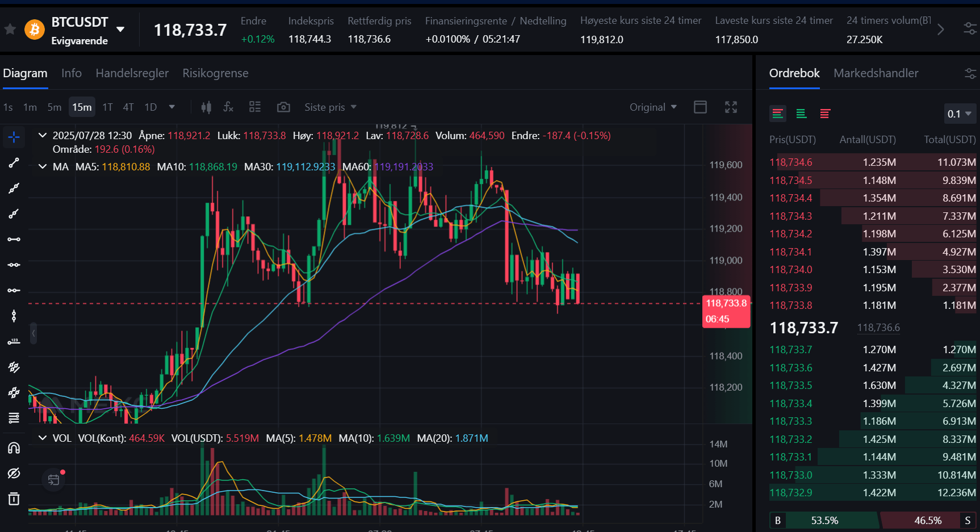Viewport: 980px width, 532px height.
Task: Click the favorite star next to BTCUSDT
Action: [x=10, y=29]
